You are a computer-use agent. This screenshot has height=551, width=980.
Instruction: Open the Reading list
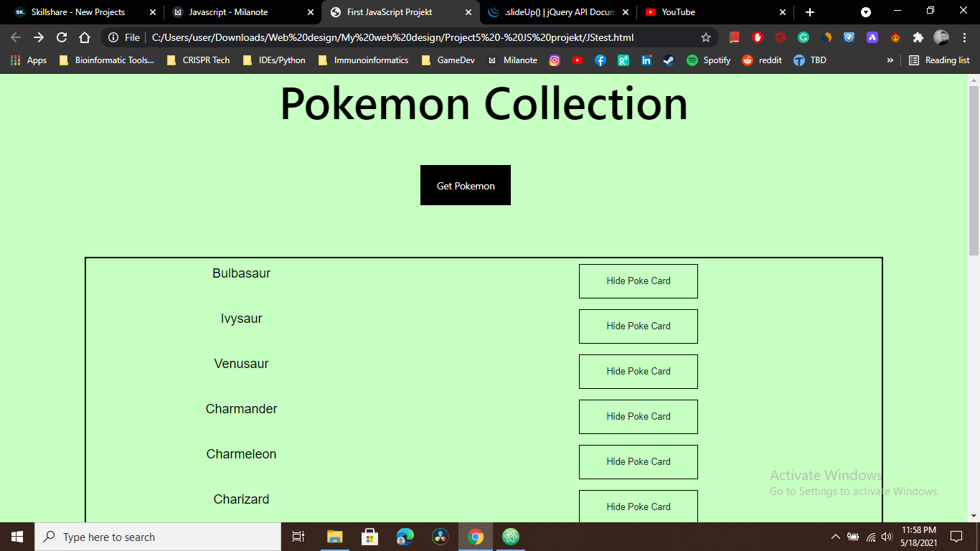(x=939, y=60)
